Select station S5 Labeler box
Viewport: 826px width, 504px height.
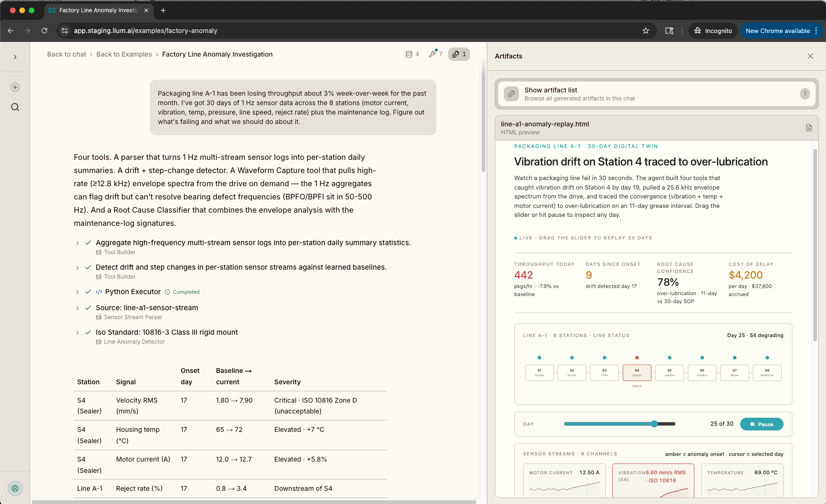[x=669, y=372]
